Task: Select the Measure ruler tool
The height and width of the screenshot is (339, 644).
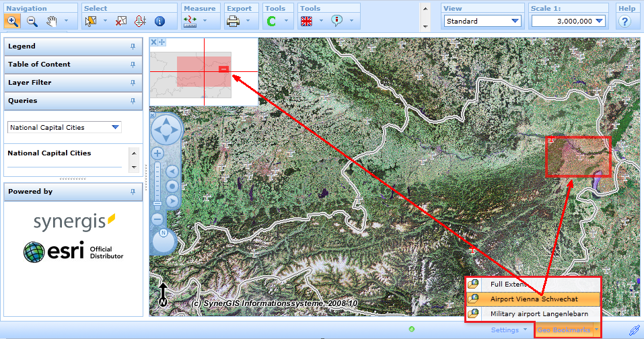Action: tap(190, 22)
